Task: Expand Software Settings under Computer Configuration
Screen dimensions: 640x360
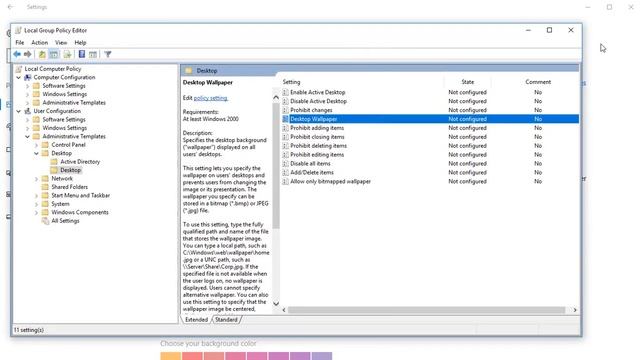Action: click(27, 86)
